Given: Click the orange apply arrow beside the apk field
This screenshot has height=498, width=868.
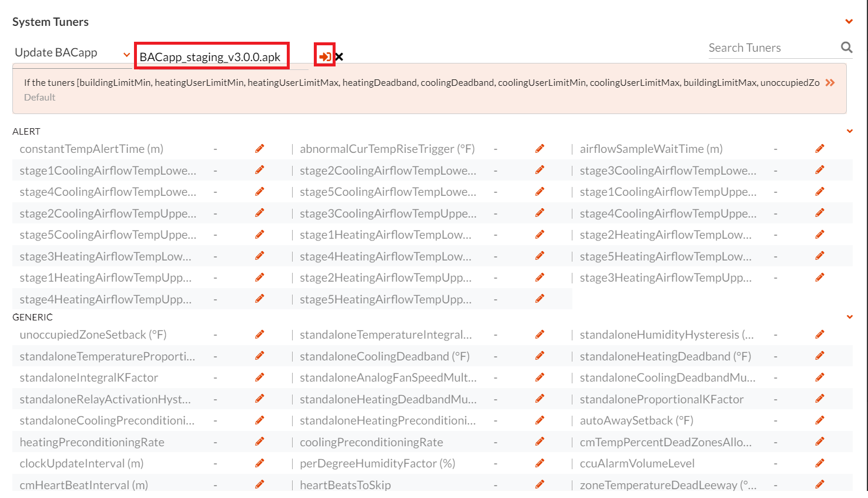Looking at the screenshot, I should [324, 56].
